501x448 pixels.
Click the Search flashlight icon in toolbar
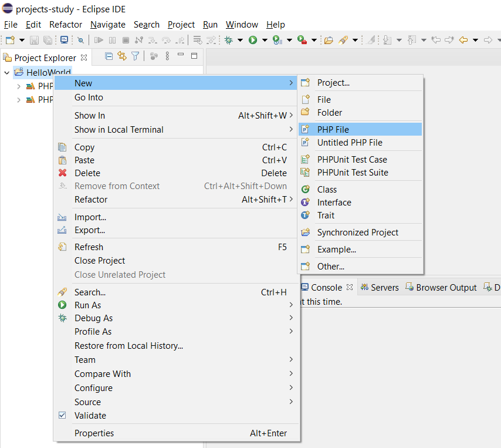click(x=343, y=40)
